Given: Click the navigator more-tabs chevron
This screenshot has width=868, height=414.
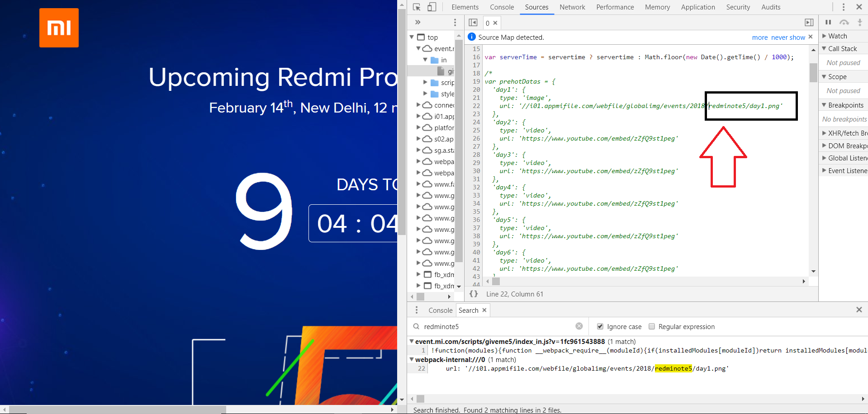Looking at the screenshot, I should (x=418, y=22).
